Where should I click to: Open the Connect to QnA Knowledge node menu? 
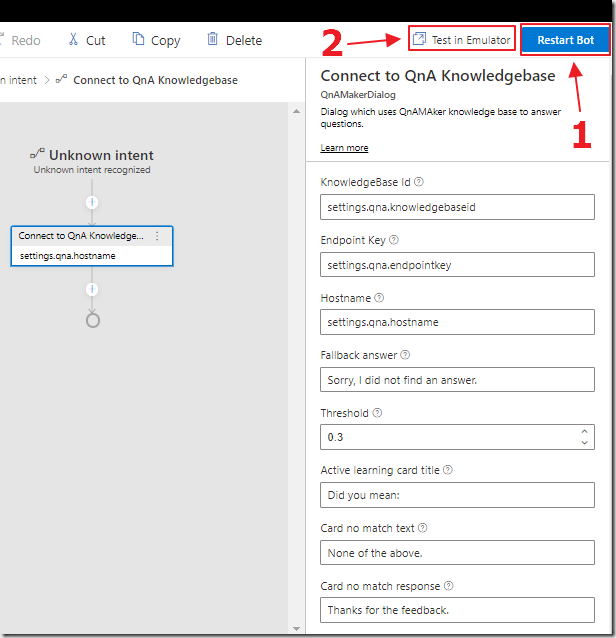click(x=157, y=236)
